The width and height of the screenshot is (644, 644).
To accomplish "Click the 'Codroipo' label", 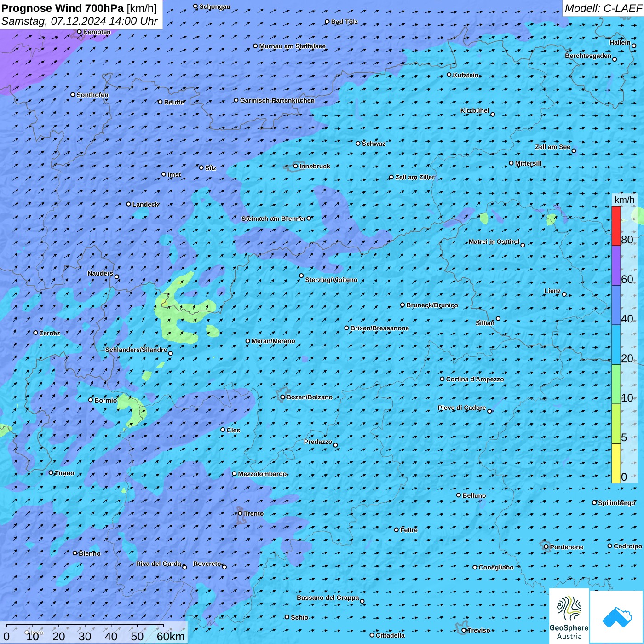I will point(628,546).
